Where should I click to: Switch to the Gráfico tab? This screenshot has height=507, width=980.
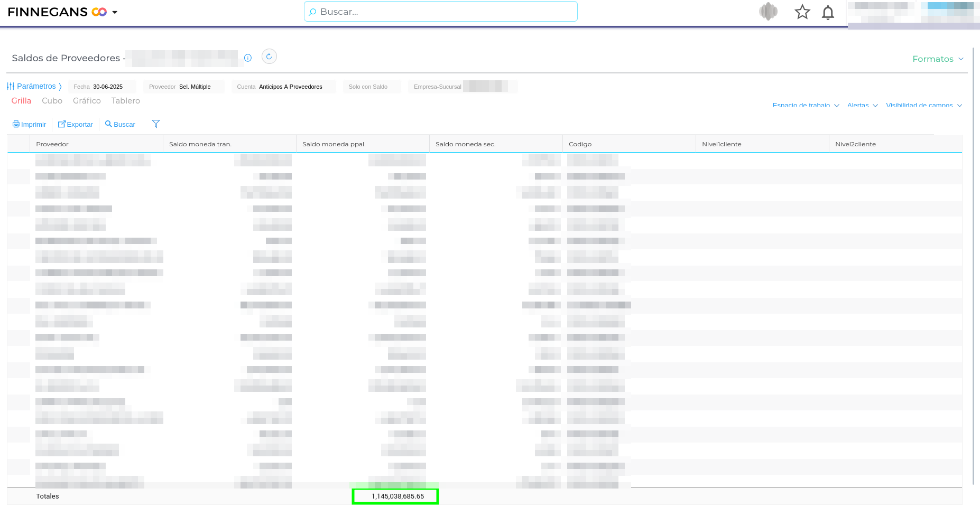tap(87, 101)
